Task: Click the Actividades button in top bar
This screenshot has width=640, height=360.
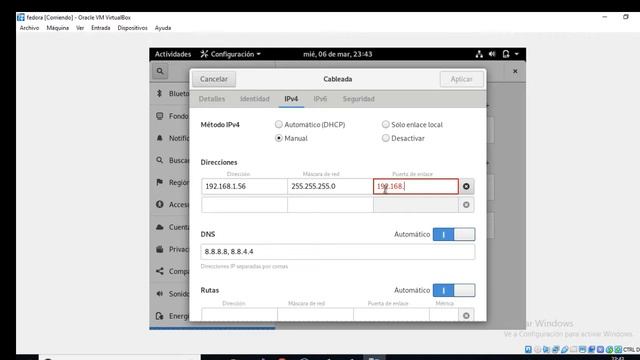Action: coord(173,54)
